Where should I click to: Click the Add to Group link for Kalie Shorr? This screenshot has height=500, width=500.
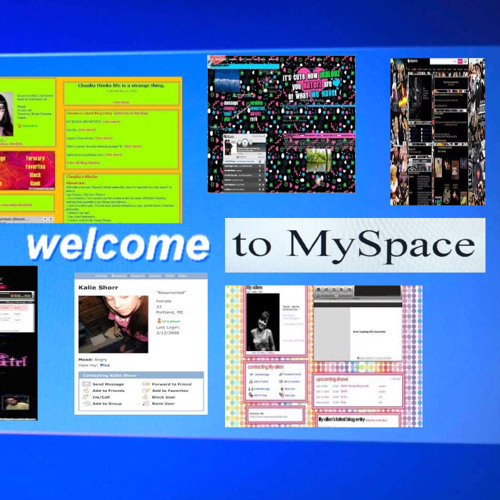[107, 404]
